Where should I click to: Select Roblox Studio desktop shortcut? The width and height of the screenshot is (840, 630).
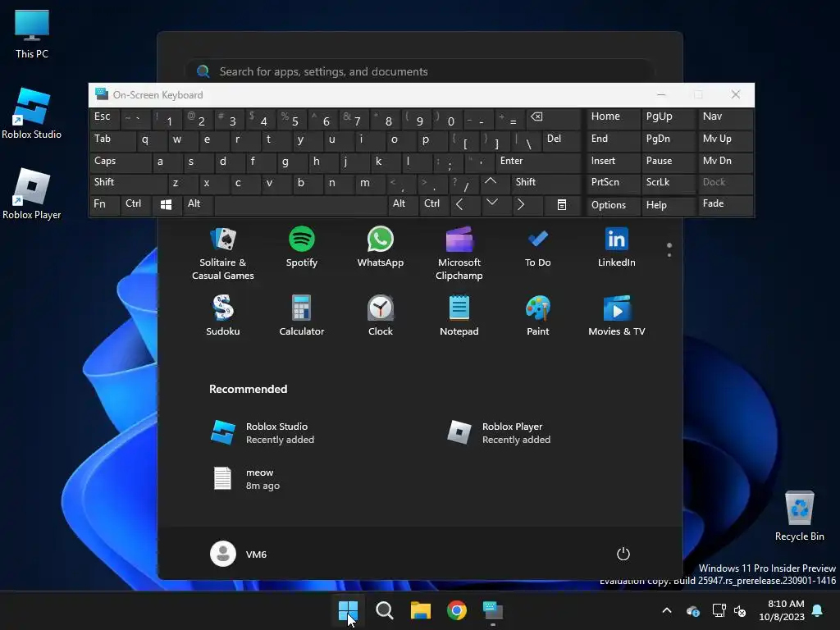(x=32, y=113)
